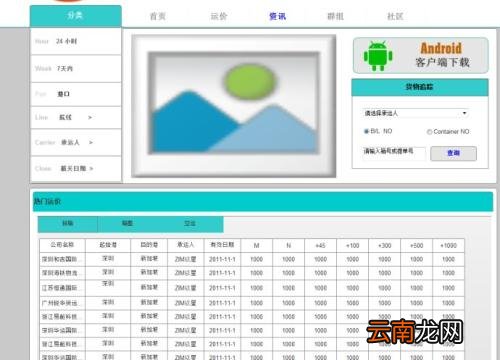Select the 深圳港铁物流 company cell

click(62, 273)
